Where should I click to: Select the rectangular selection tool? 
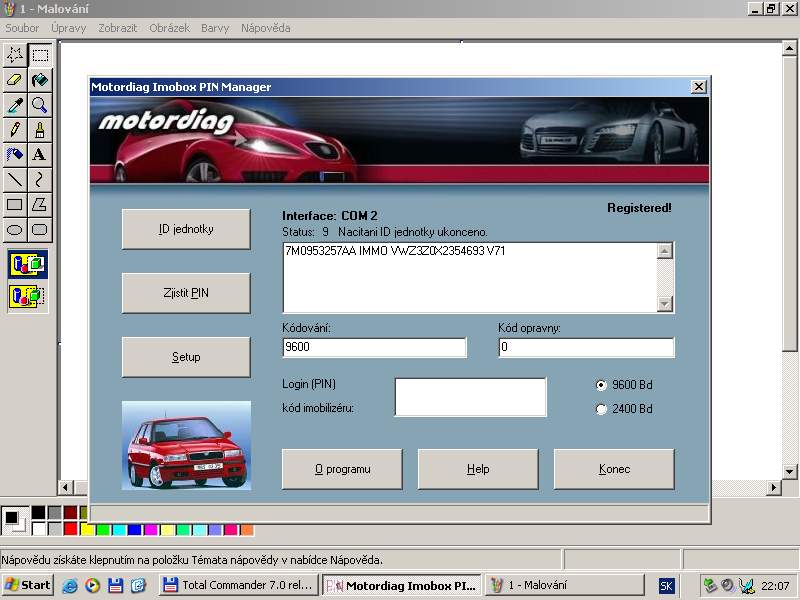40,55
